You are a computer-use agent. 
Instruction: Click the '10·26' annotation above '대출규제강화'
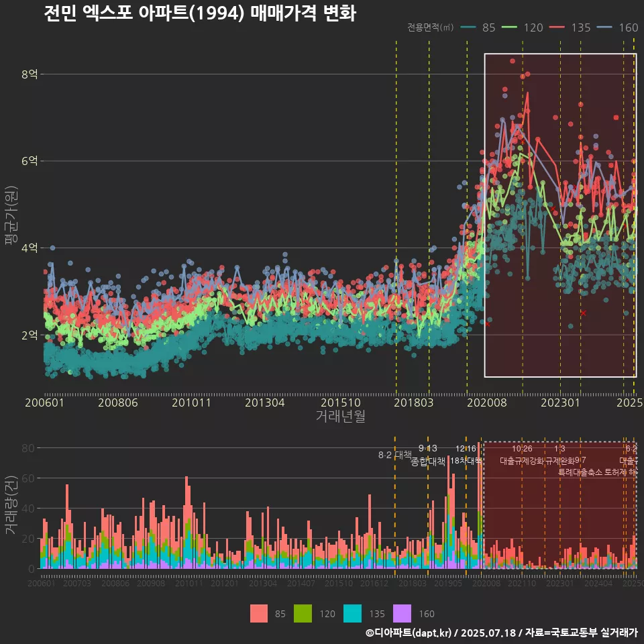coord(522,449)
